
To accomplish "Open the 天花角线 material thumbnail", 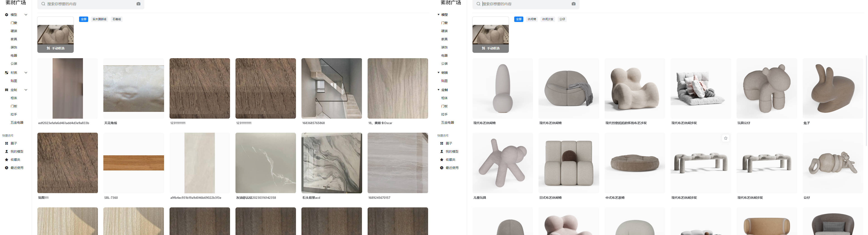I will click(134, 88).
